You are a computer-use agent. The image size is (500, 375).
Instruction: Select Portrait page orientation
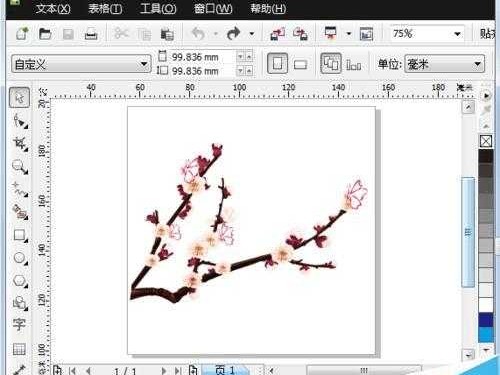pos(277,64)
